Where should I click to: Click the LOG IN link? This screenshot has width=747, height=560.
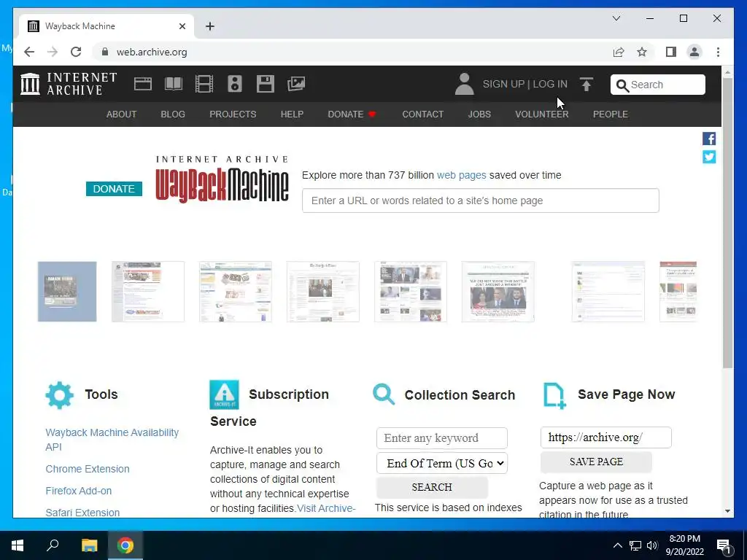click(550, 85)
